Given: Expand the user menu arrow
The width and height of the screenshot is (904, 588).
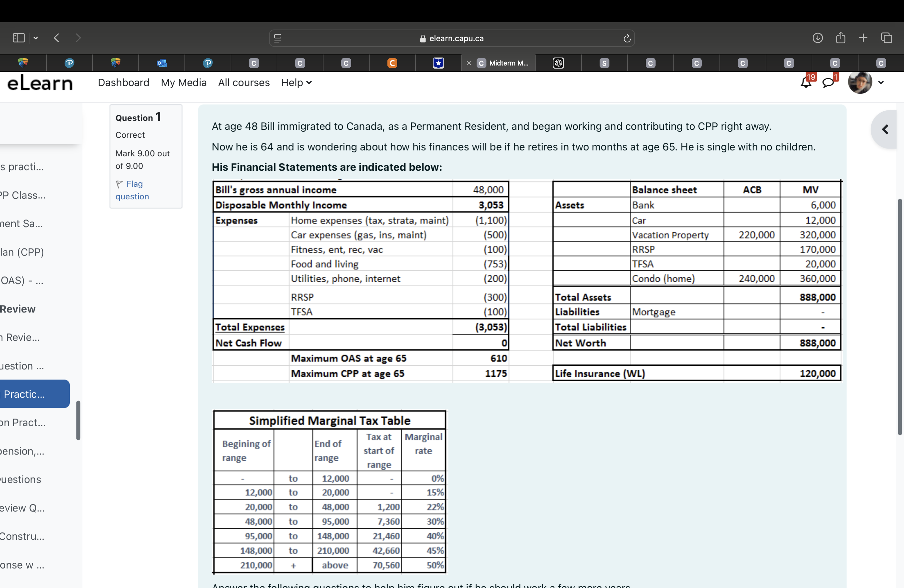Looking at the screenshot, I should tap(881, 82).
